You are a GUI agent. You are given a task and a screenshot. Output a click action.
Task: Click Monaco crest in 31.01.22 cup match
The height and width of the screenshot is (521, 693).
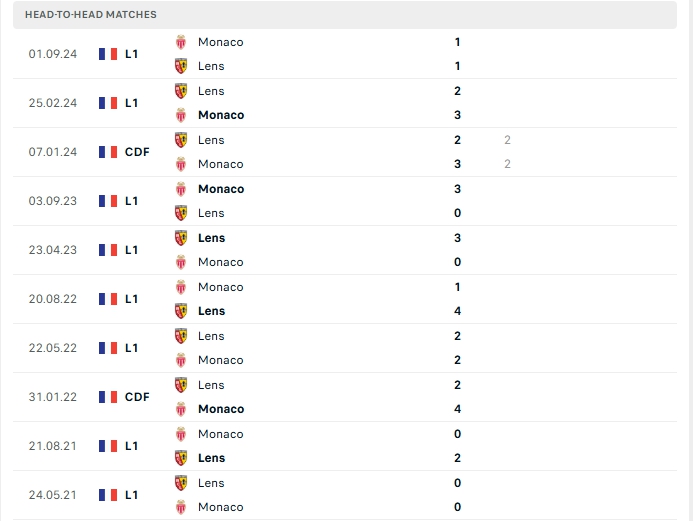pos(181,409)
